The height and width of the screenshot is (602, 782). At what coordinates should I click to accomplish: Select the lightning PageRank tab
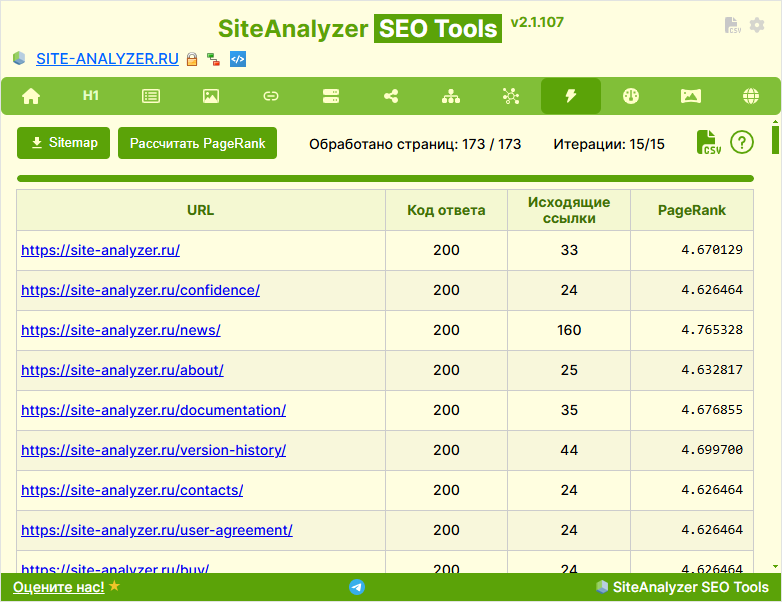coord(571,96)
